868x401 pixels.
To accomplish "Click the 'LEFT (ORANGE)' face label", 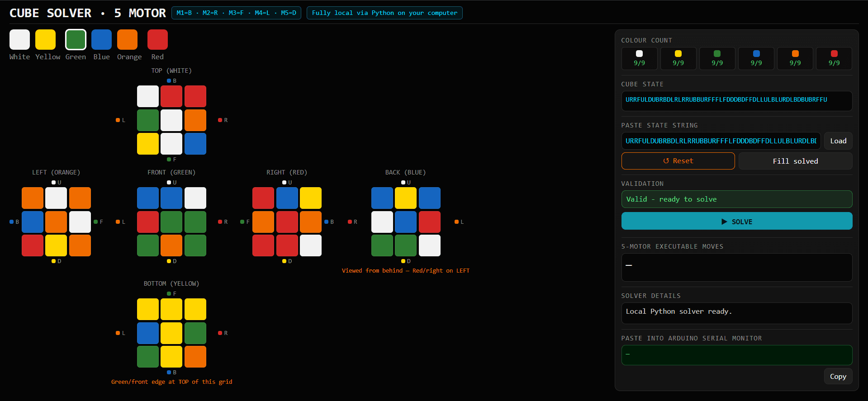I will point(56,172).
